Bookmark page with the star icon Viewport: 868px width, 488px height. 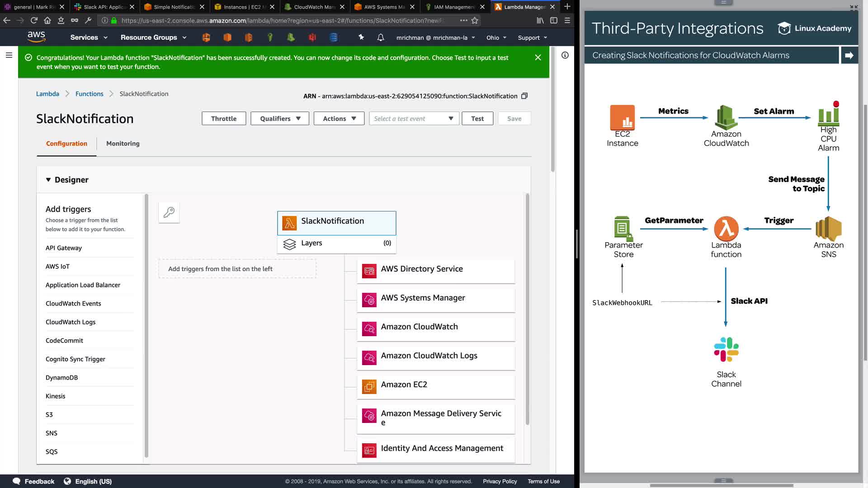(x=475, y=20)
